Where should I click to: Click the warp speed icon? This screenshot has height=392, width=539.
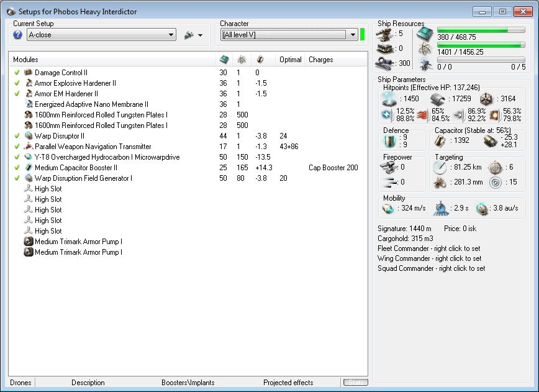[x=482, y=208]
